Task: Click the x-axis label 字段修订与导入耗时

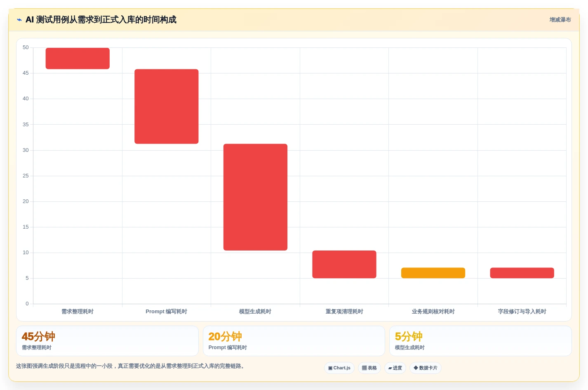Action: tap(522, 312)
